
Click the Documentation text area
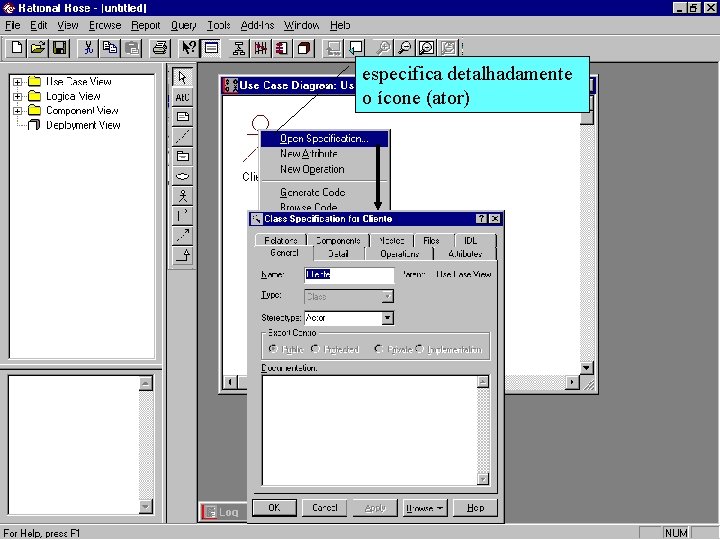(370, 430)
